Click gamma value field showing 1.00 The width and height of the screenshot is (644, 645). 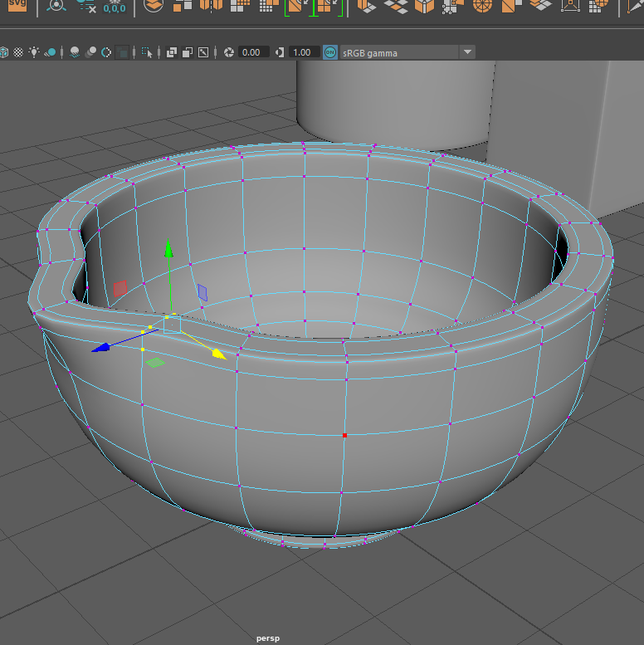point(303,52)
